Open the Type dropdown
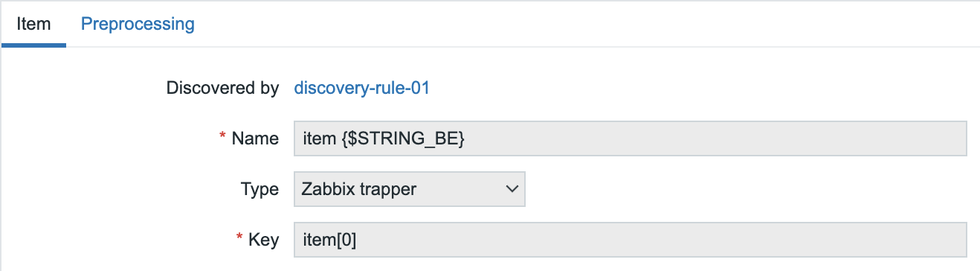 [x=410, y=189]
